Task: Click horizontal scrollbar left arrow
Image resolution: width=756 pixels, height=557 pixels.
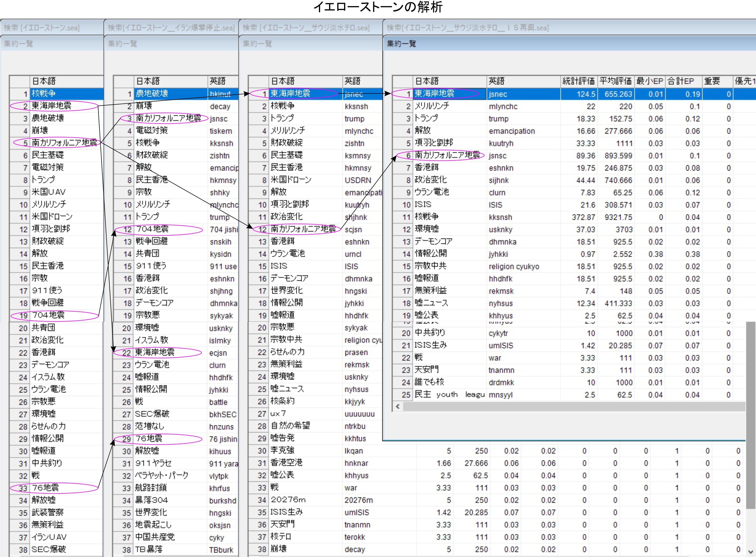Action: pyautogui.click(x=397, y=406)
